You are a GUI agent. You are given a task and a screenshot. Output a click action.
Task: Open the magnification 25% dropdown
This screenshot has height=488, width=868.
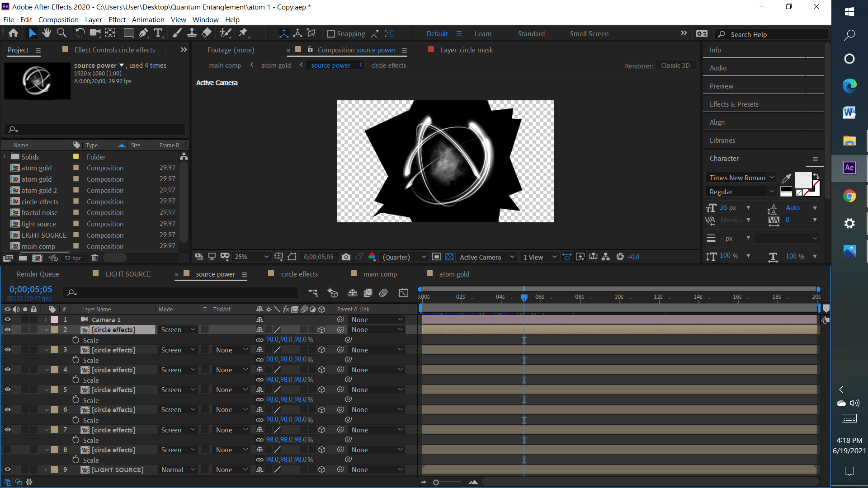251,257
